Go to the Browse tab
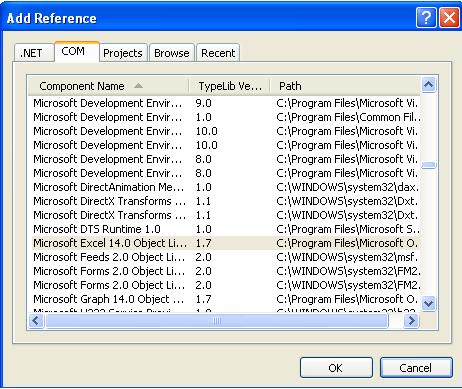This screenshot has width=462, height=389. click(172, 53)
